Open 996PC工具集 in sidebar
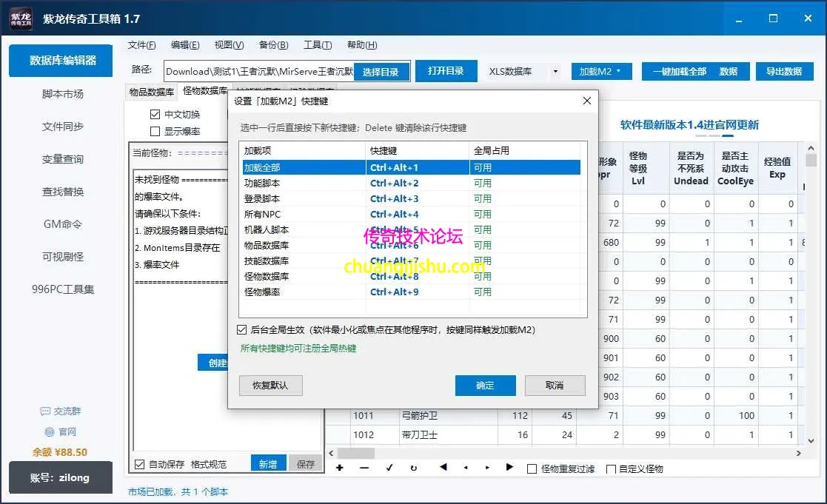Viewport: 827px width, 504px height. coord(63,289)
